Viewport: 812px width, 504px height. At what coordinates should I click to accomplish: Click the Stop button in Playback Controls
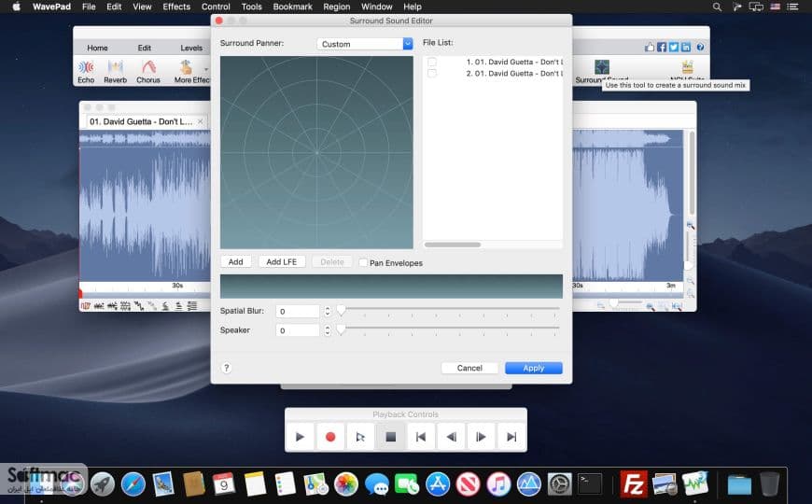(390, 437)
